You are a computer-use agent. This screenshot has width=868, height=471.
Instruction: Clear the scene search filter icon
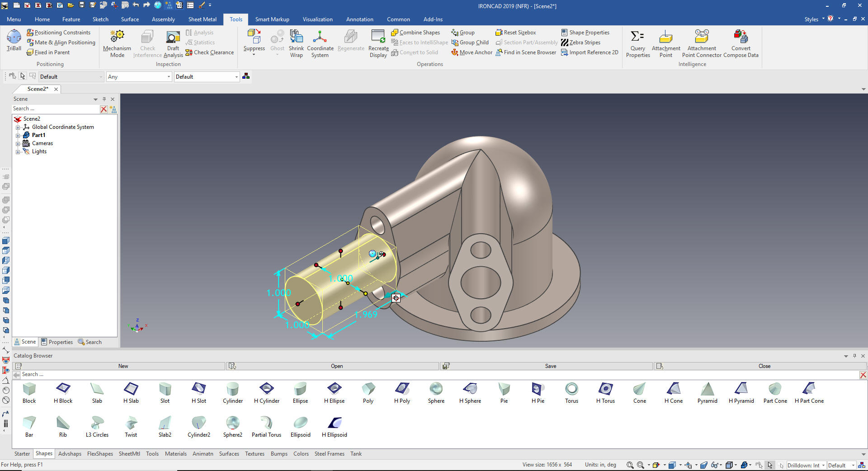pos(104,109)
